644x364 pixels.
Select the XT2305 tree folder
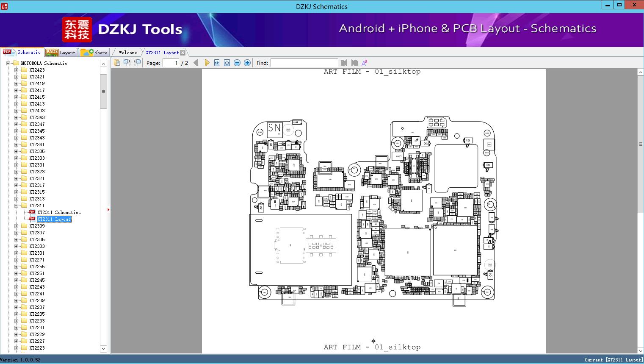coord(37,239)
